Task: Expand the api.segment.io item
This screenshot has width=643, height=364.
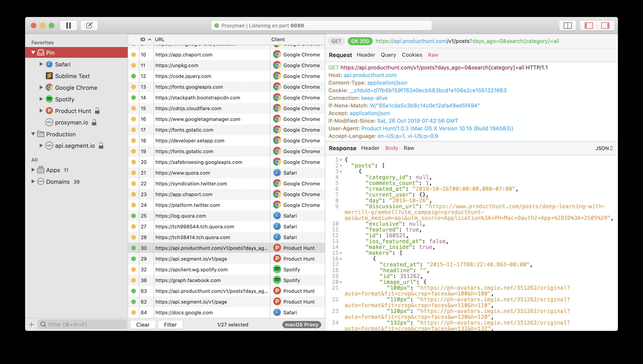Action: [x=41, y=146]
